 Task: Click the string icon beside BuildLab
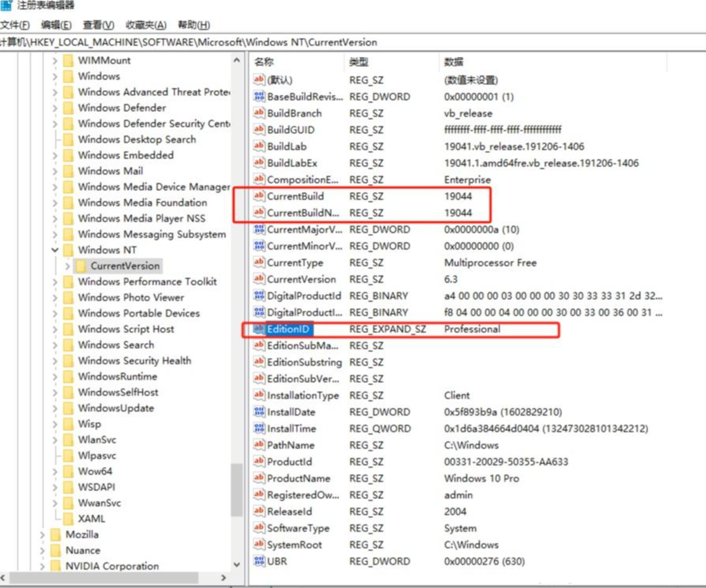click(x=259, y=146)
